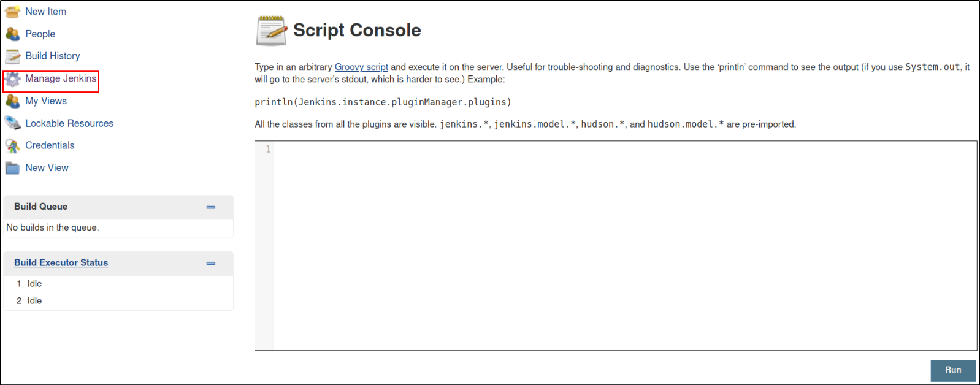Click the People icon in sidebar

tap(12, 34)
